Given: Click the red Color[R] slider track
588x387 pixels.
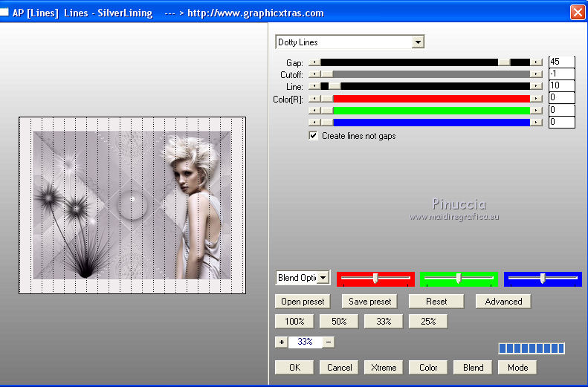Looking at the screenshot, I should point(425,99).
